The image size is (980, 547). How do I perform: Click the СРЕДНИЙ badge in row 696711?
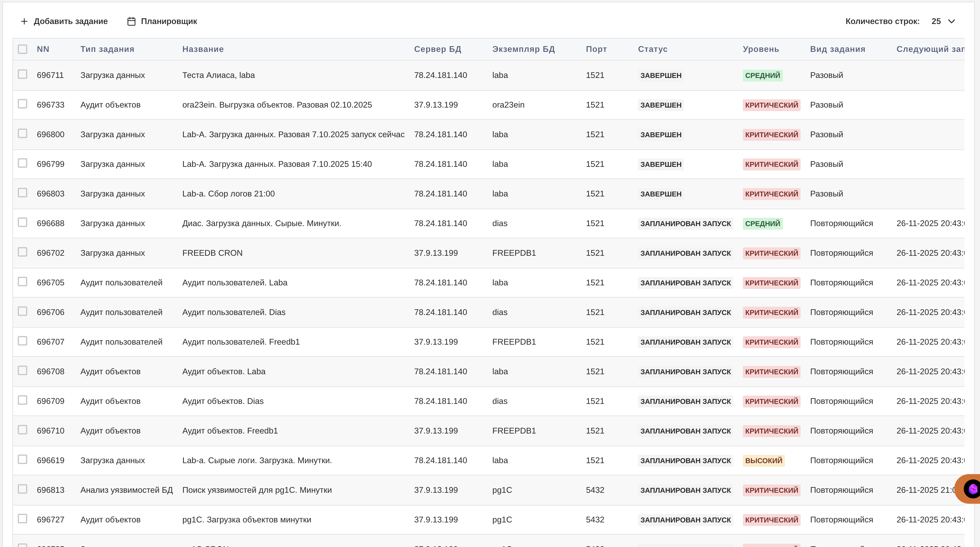coord(762,75)
